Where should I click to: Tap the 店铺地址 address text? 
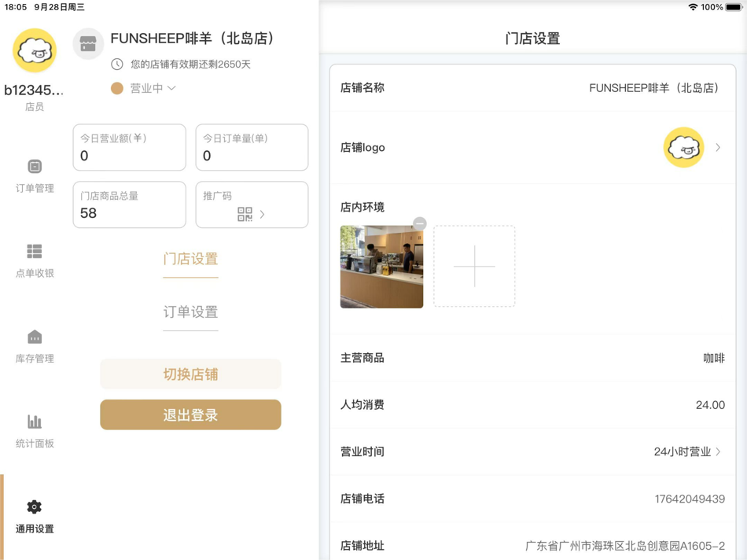pyautogui.click(x=625, y=546)
